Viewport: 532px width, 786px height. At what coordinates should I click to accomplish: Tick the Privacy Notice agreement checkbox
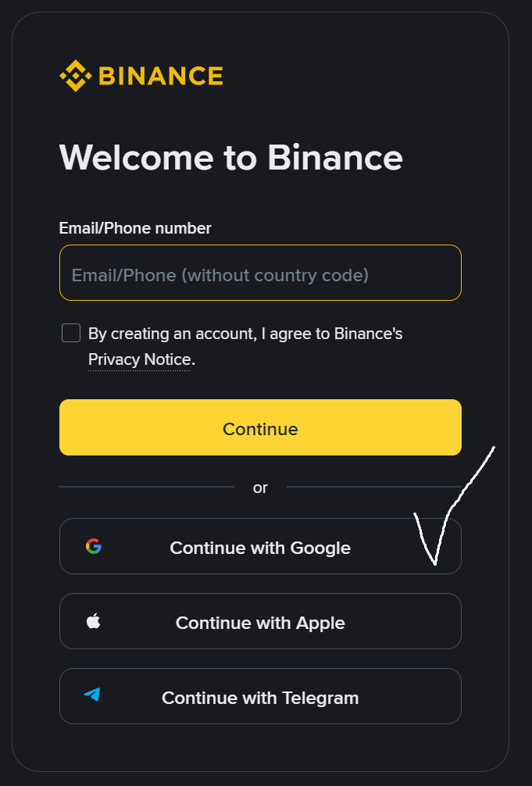pyautogui.click(x=71, y=334)
